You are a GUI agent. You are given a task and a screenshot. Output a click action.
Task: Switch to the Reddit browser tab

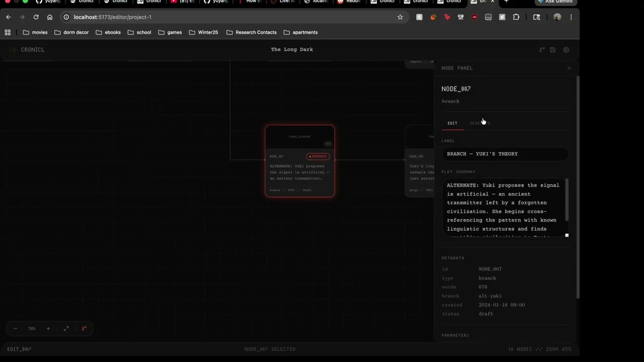tap(348, 2)
